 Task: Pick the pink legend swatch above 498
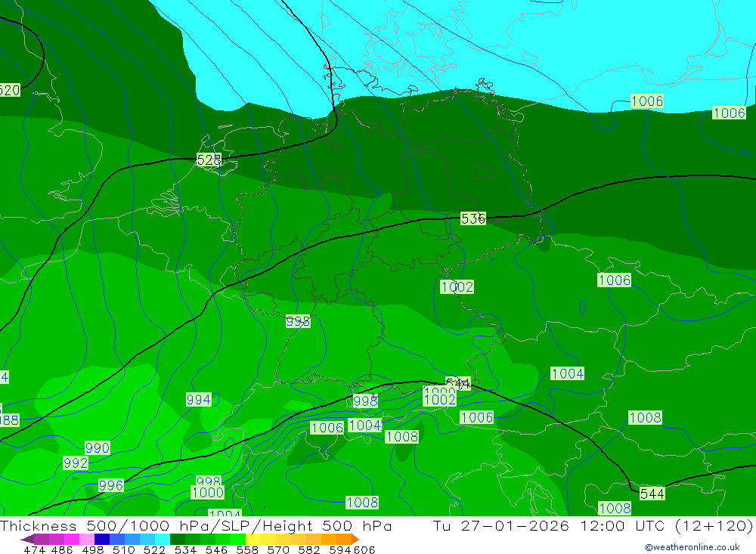pyautogui.click(x=85, y=539)
